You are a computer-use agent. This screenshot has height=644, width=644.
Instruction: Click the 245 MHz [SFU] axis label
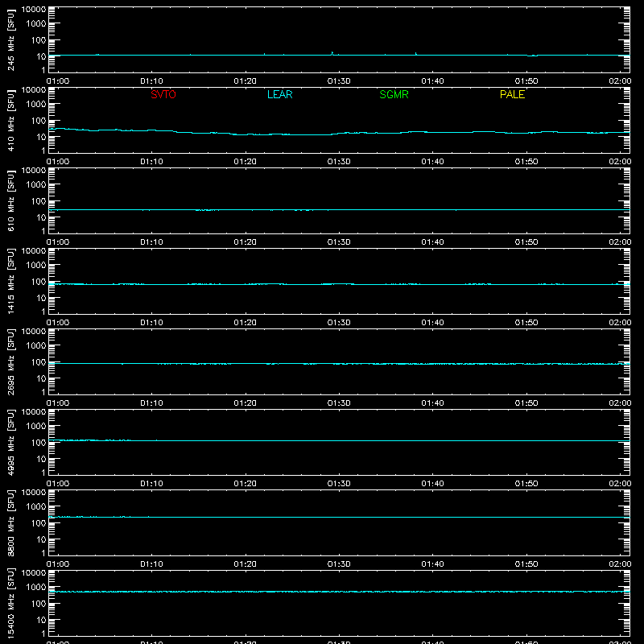[10, 40]
